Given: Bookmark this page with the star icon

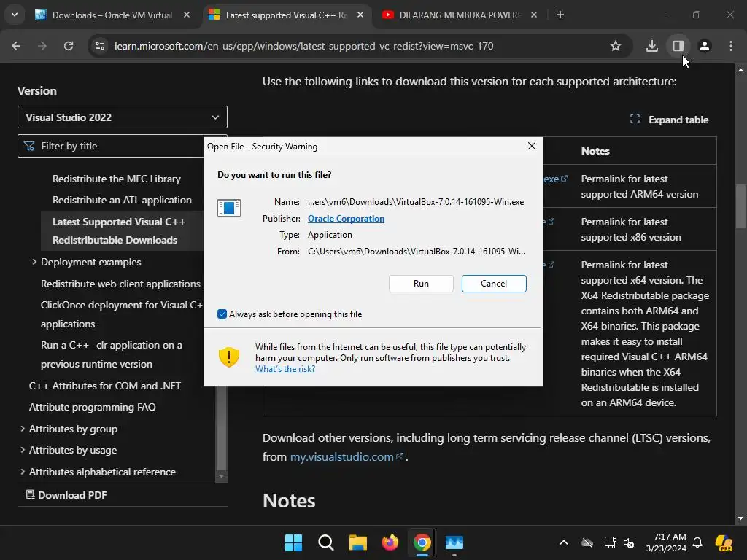Looking at the screenshot, I should click(616, 46).
